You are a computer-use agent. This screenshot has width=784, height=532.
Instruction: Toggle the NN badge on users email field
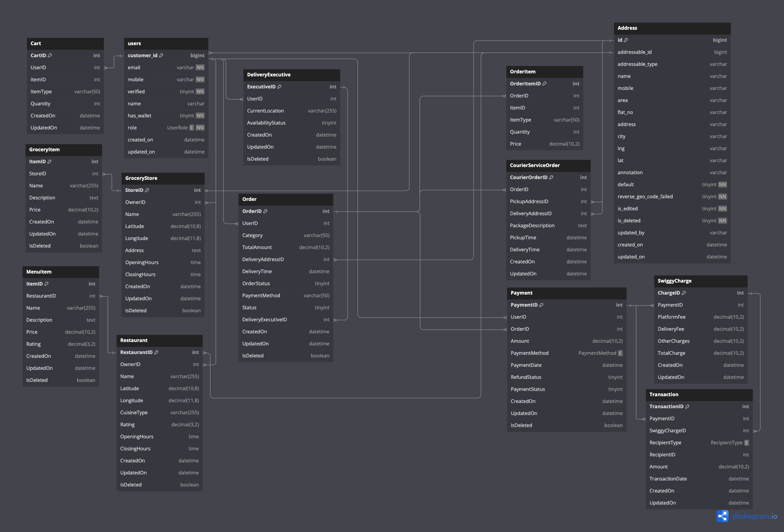(200, 67)
